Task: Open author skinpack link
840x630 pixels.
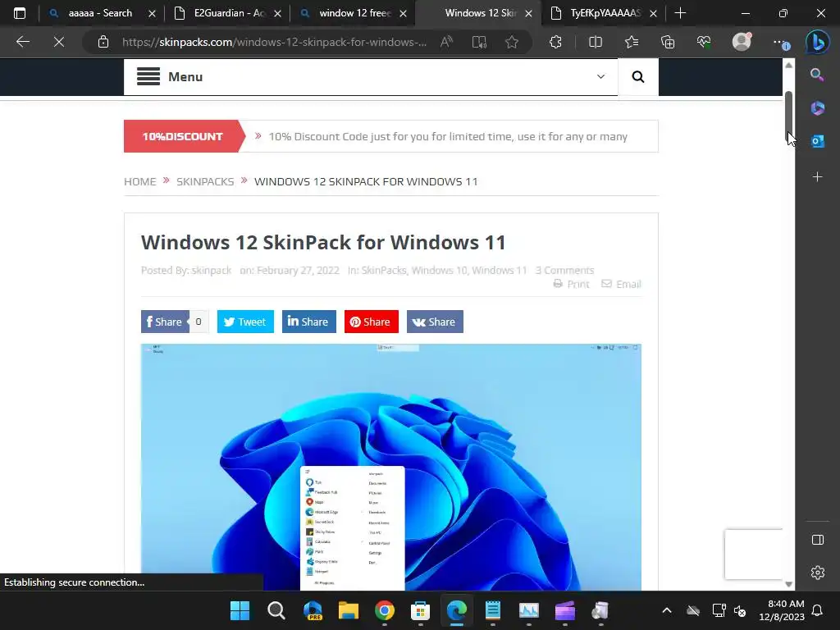Action: click(212, 270)
